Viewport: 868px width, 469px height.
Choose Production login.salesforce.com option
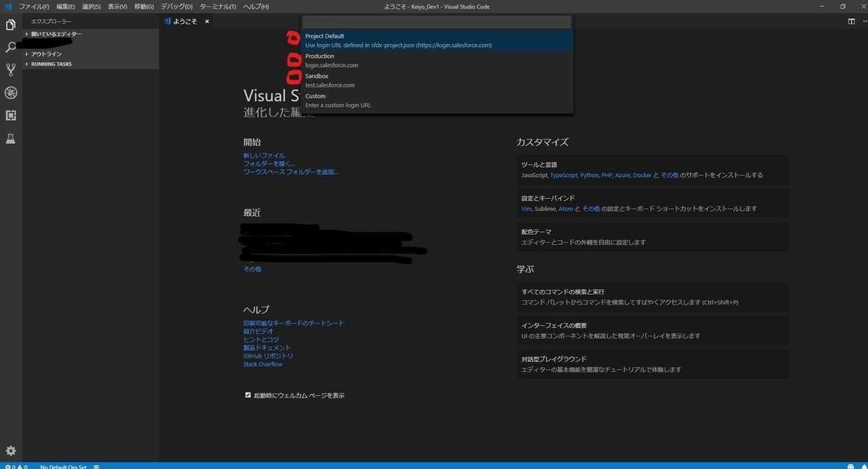[438, 61]
